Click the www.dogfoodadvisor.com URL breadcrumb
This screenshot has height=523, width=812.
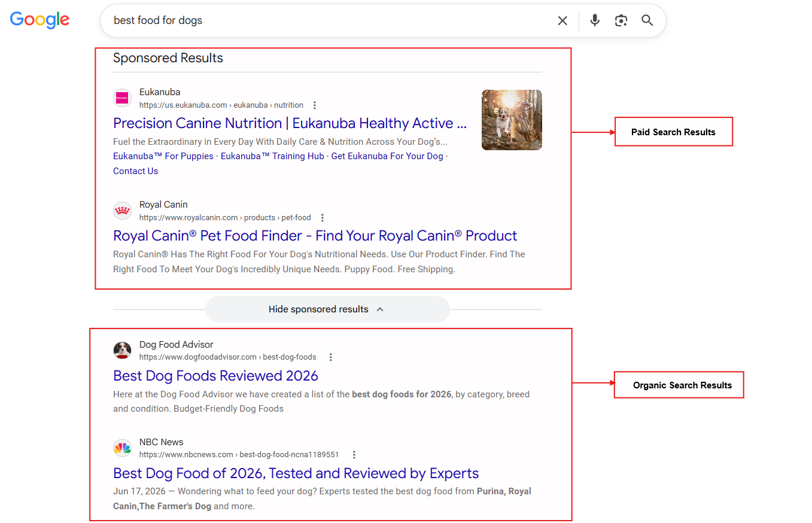coord(228,357)
